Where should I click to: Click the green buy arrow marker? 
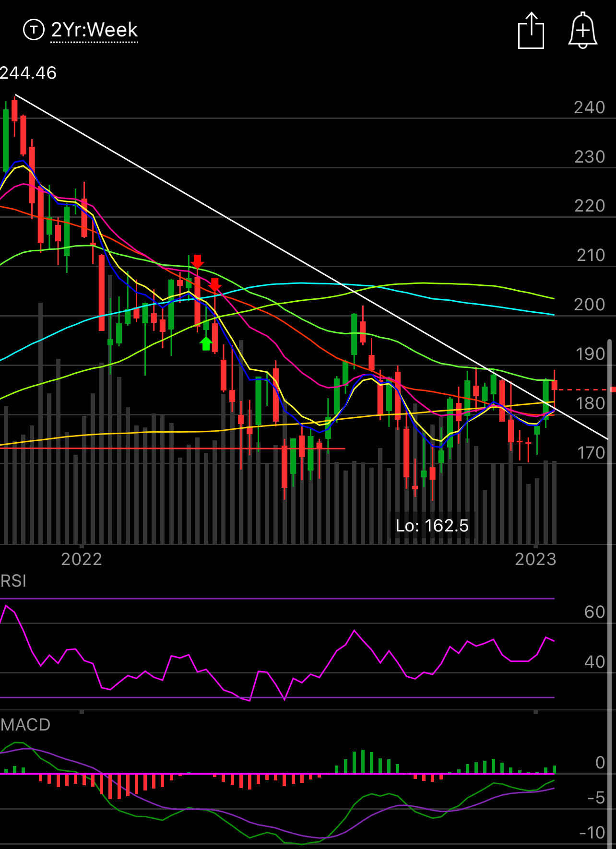point(206,343)
